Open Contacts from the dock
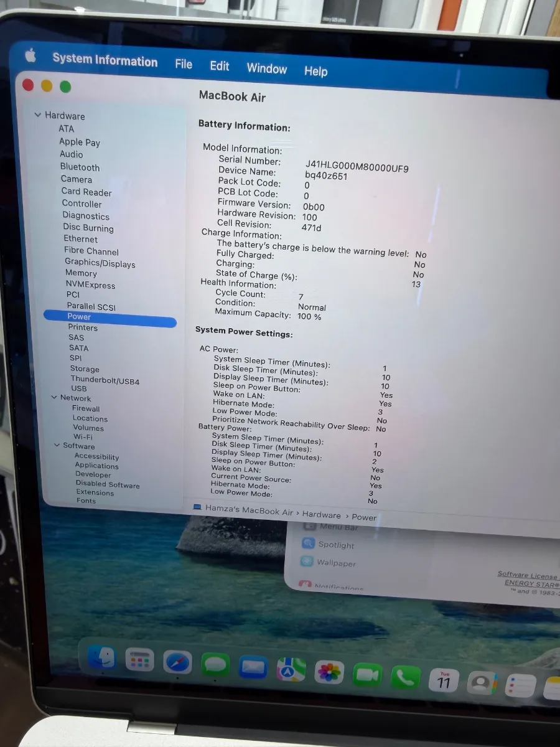Image resolution: width=560 pixels, height=747 pixels. click(482, 684)
